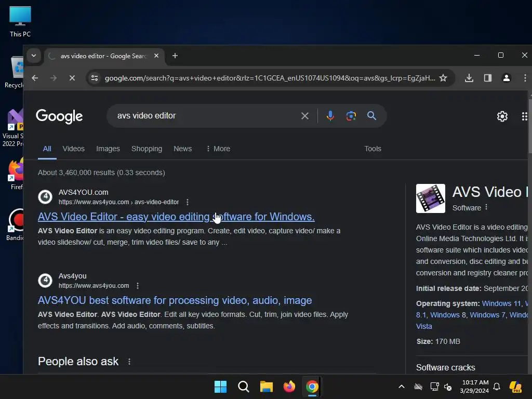Click AVS4YOU.com site favicon

[x=45, y=197]
